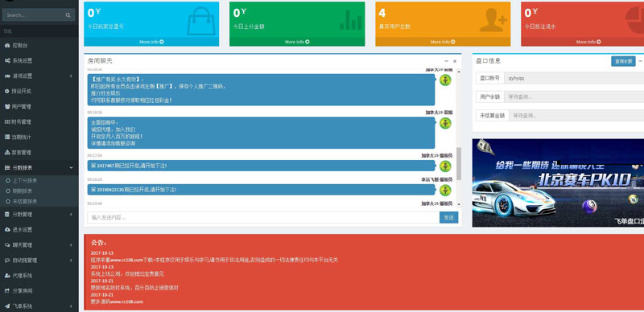644x312 pixels.
Task: Open 代理系统 user-plus icon item
Action: point(7,276)
